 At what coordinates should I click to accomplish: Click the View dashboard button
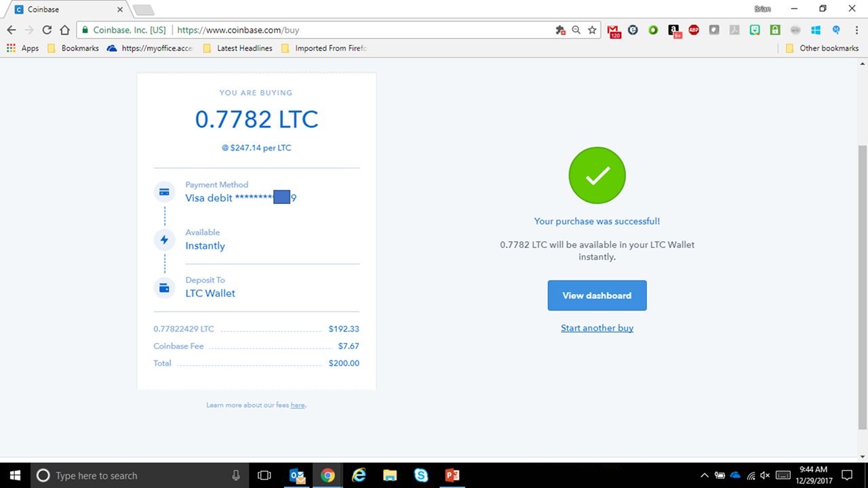597,296
